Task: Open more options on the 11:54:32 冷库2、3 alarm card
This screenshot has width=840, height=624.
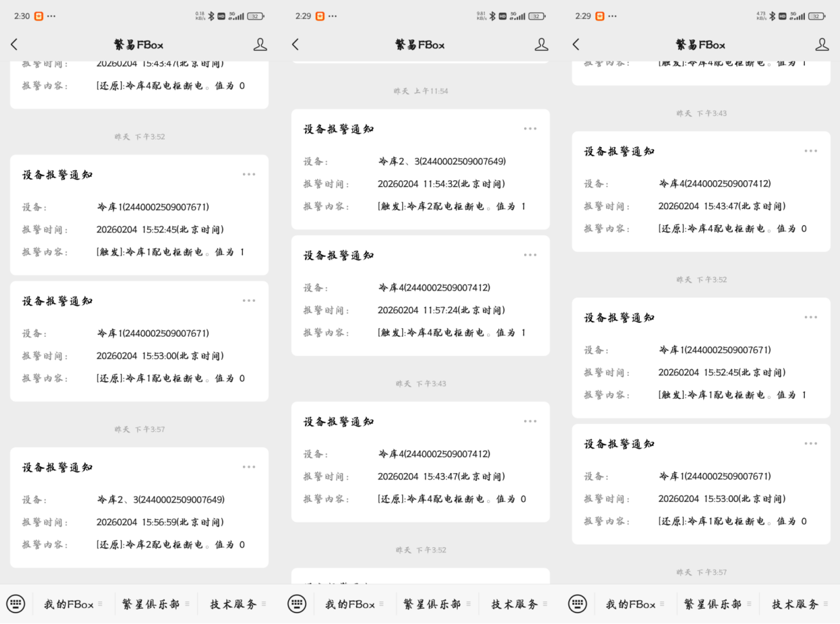Action: point(530,129)
